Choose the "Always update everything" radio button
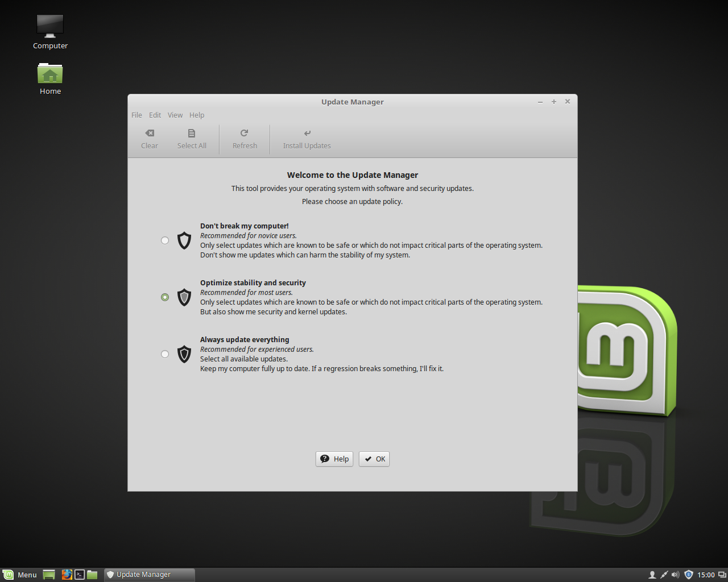 (x=165, y=354)
